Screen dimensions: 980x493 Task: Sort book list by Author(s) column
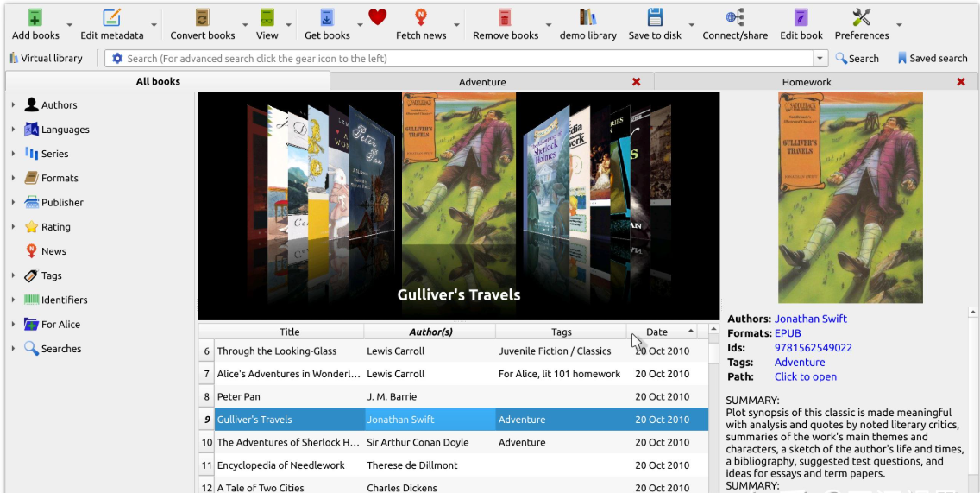pyautogui.click(x=430, y=332)
